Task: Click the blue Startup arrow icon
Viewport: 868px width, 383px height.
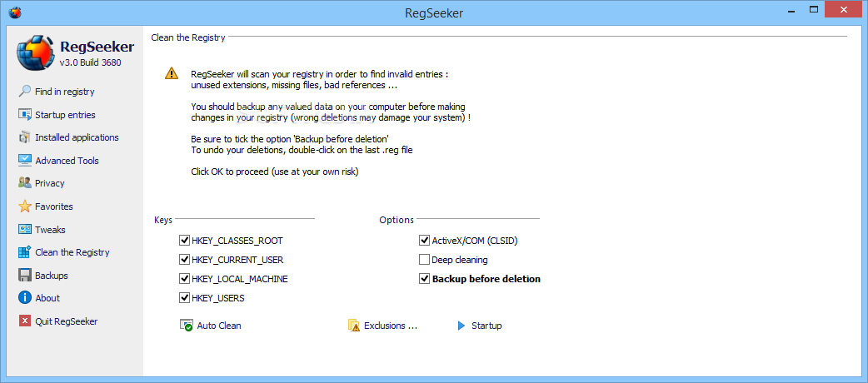Action: tap(461, 326)
